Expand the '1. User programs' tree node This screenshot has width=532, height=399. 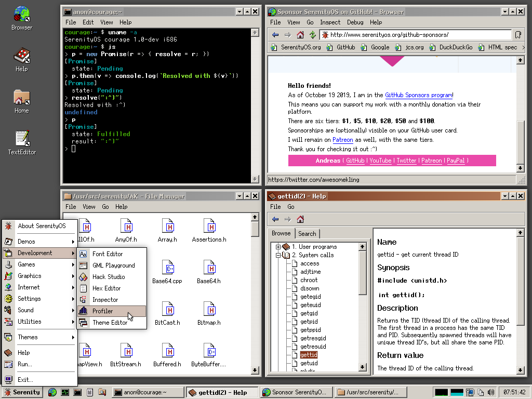coord(278,247)
